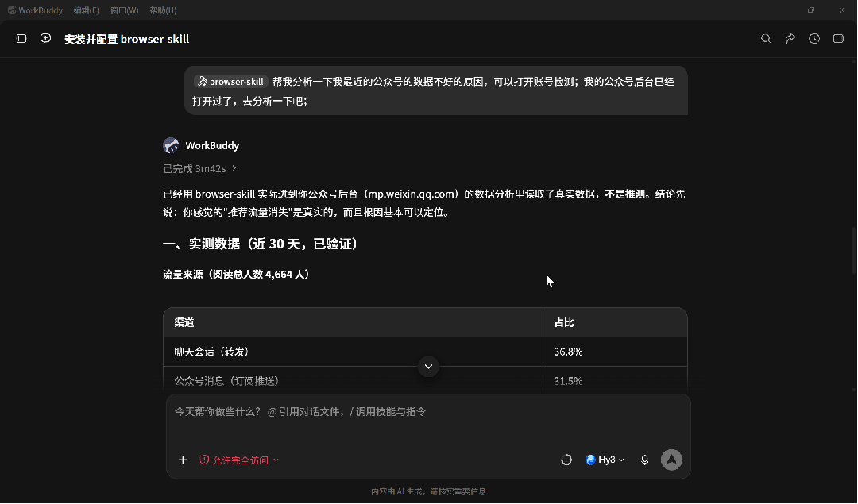858x504 pixels.
Task: Close the WorkBuddy window
Action: pos(841,10)
